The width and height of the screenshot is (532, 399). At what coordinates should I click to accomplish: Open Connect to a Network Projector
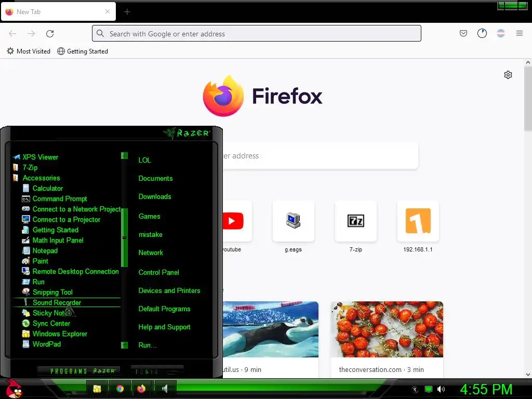tap(71, 209)
